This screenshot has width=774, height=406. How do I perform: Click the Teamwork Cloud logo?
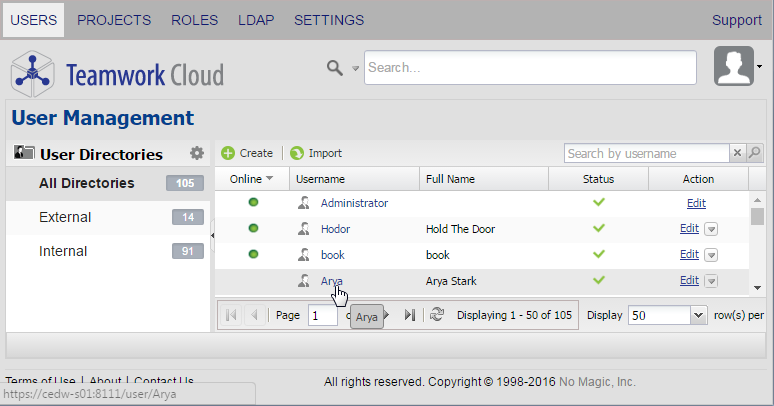[117, 73]
